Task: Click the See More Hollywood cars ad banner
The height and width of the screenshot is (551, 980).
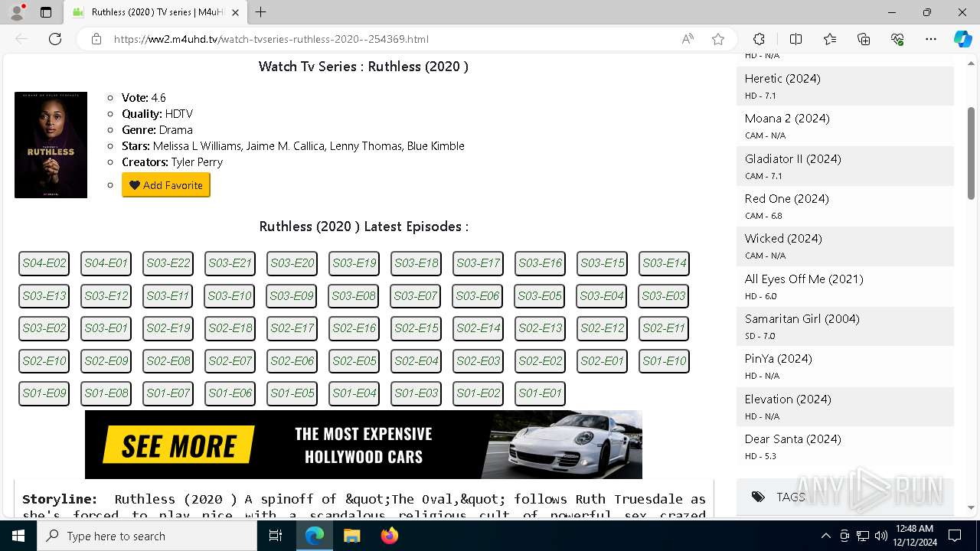Action: (364, 445)
